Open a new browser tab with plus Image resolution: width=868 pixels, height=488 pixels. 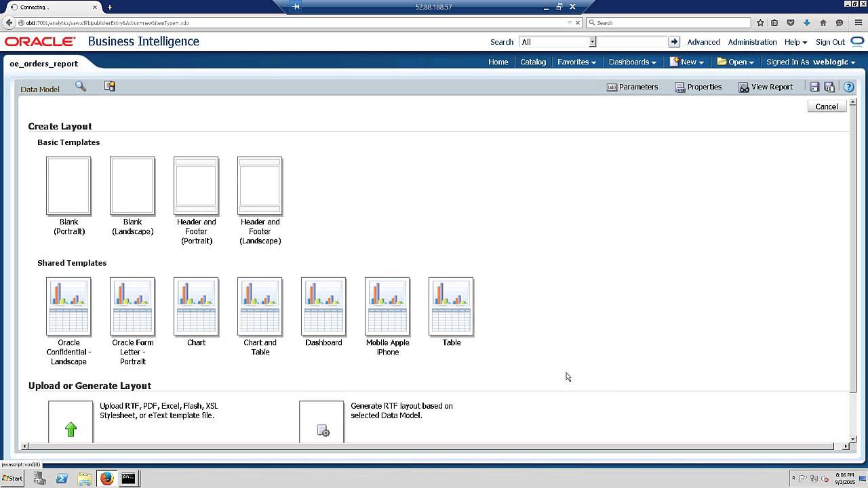tap(109, 7)
